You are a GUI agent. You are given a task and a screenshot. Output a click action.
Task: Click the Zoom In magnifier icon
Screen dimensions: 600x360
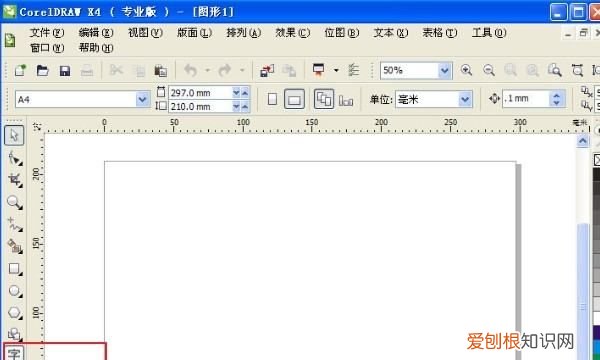(x=466, y=70)
